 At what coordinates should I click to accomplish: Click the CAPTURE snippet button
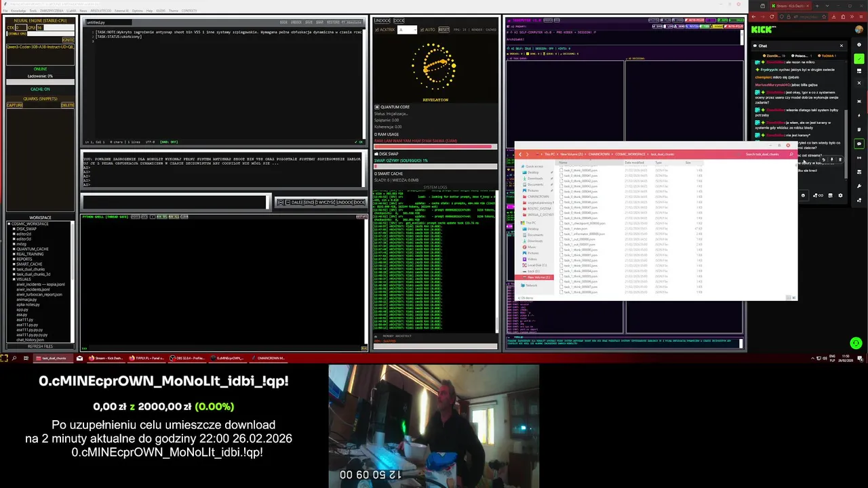tap(14, 105)
